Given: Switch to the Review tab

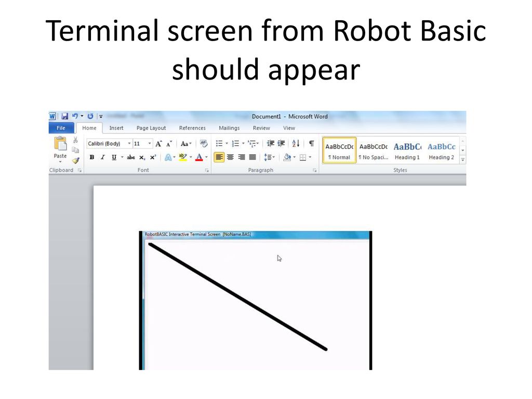Looking at the screenshot, I should pyautogui.click(x=261, y=128).
